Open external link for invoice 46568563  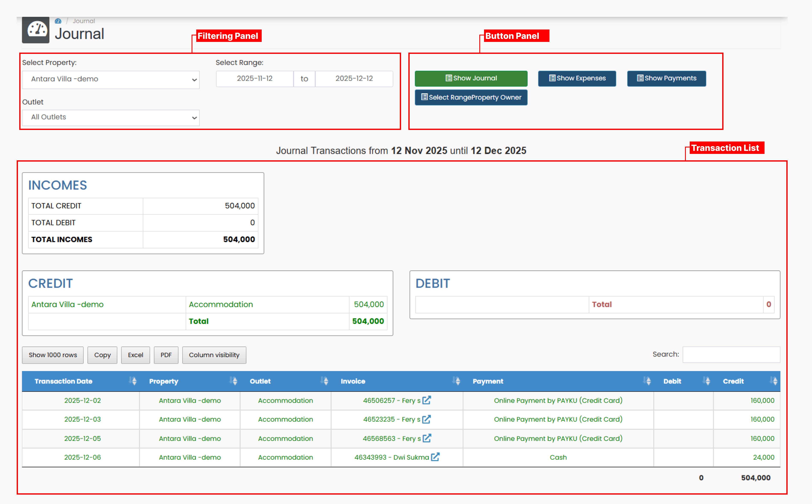(x=427, y=438)
